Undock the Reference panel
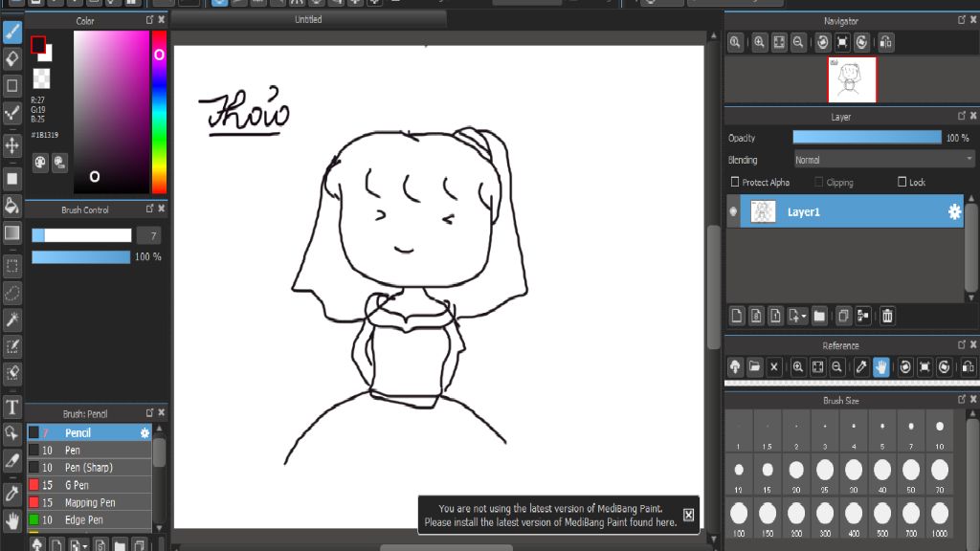Screen dimensions: 980x551 [x=962, y=344]
